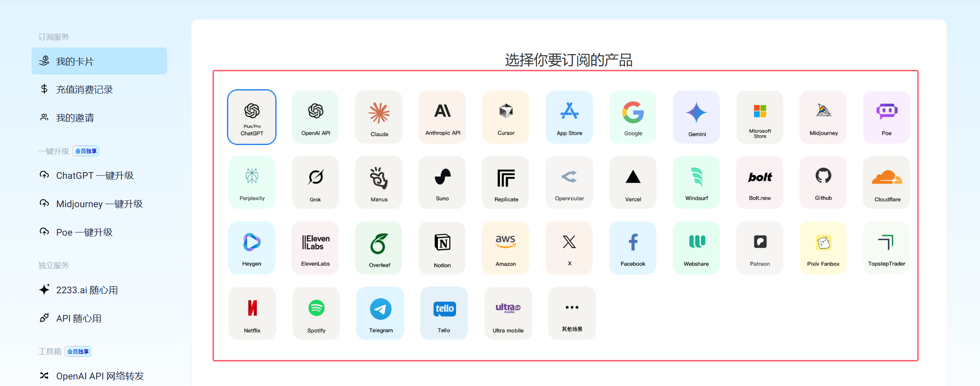Viewport: 980px width, 386px height.
Task: Choose the Github product card
Action: (824, 182)
